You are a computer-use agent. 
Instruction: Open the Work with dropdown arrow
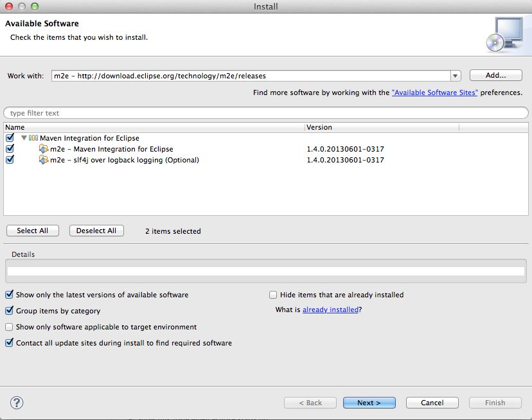point(456,76)
